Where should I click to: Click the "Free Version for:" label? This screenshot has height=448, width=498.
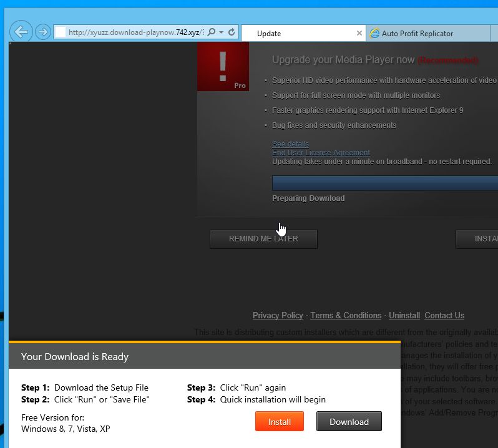pyautogui.click(x=52, y=417)
